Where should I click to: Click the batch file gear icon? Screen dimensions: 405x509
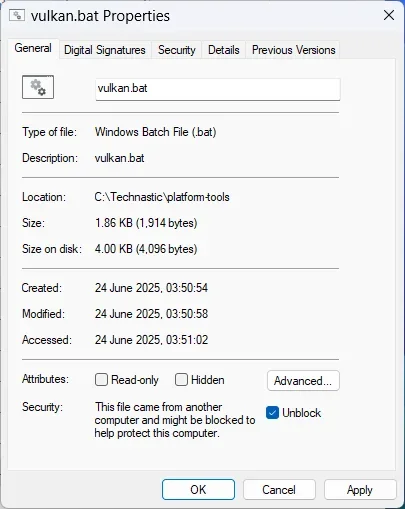tap(38, 87)
